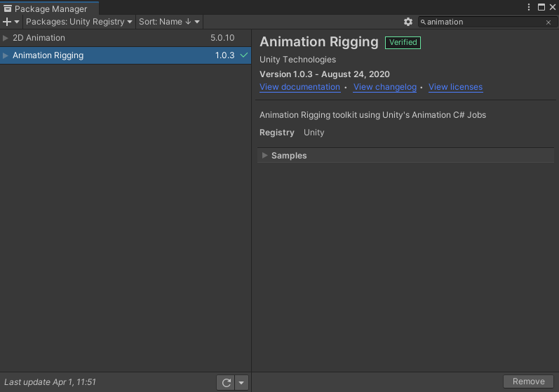
Task: Select the Package Manager tab
Action: 49,8
